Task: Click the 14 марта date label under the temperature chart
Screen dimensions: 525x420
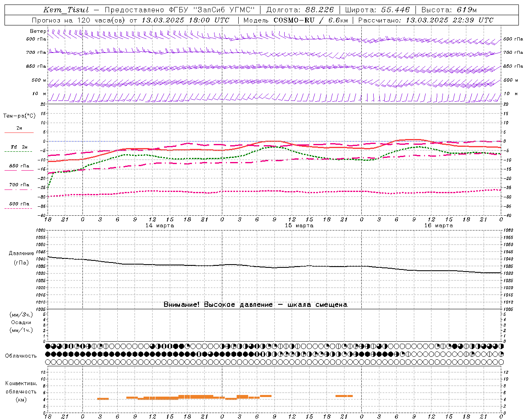Action: (160, 226)
